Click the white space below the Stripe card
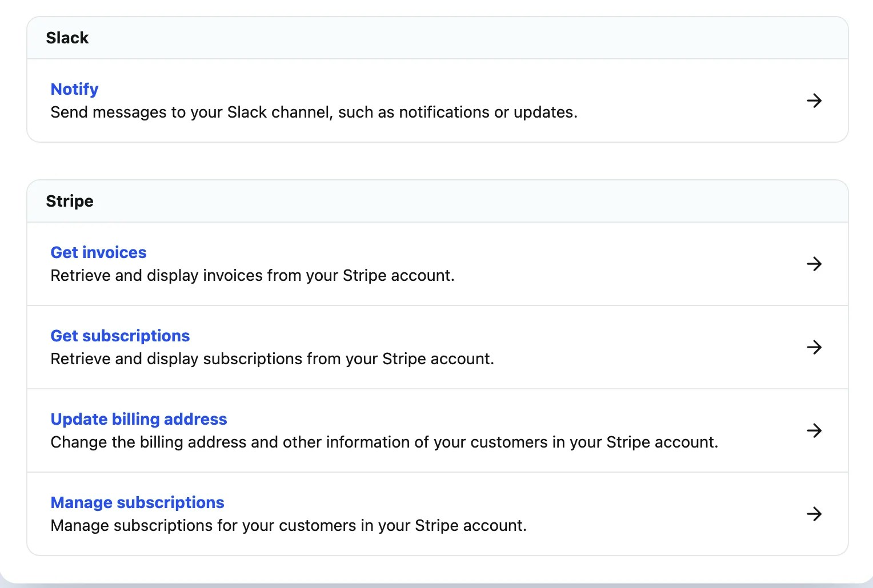The image size is (873, 588). pos(436,568)
